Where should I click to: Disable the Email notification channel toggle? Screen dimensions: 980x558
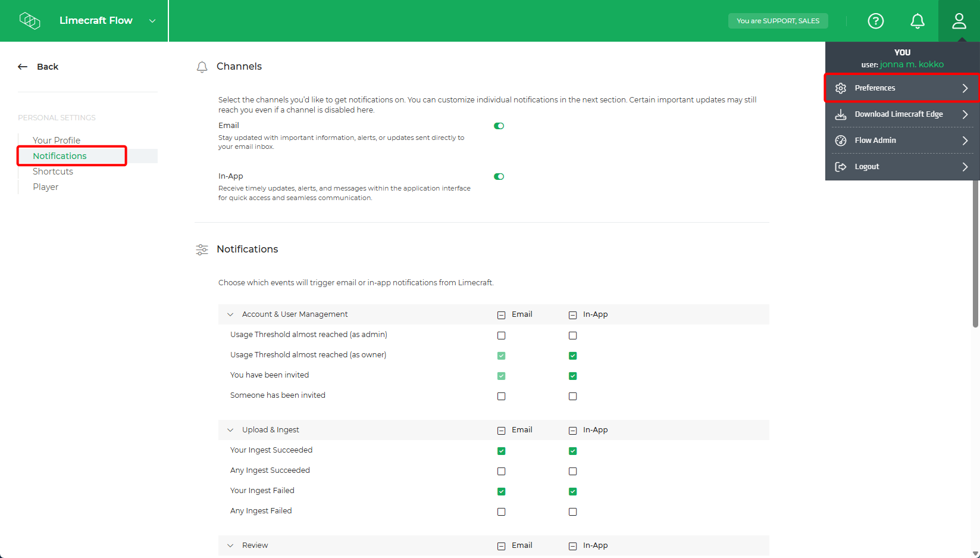[499, 126]
